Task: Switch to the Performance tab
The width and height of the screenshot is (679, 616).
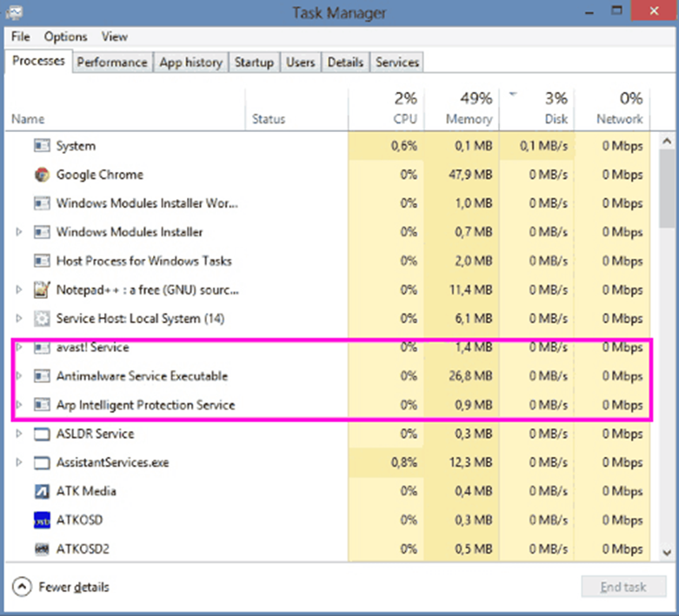Action: tap(112, 63)
